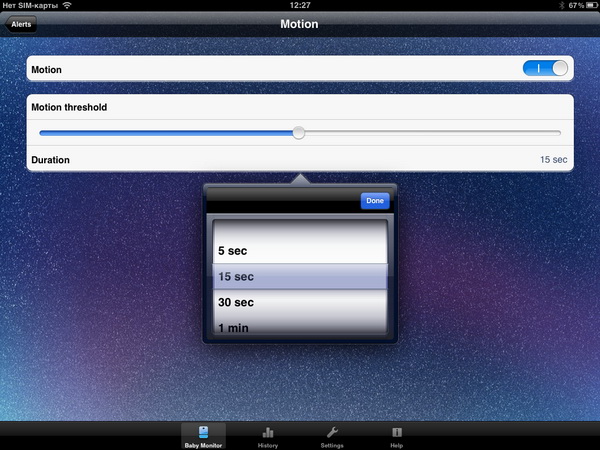600x450 pixels.
Task: Click the unfilled right side of threshold slider
Action: (430, 132)
